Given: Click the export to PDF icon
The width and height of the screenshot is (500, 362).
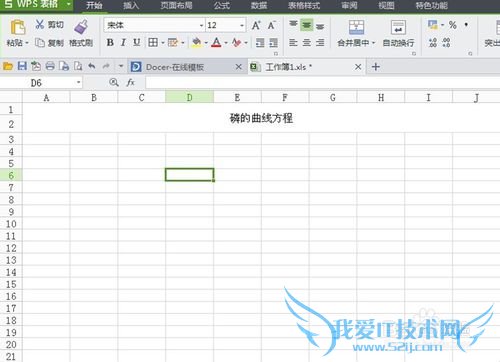Looking at the screenshot, I should 36,66.
